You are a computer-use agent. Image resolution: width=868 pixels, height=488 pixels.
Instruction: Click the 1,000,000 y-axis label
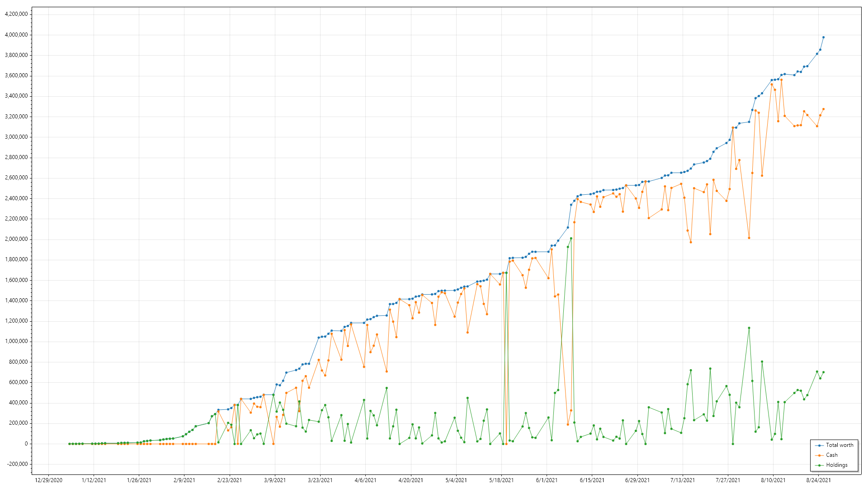[x=16, y=342]
